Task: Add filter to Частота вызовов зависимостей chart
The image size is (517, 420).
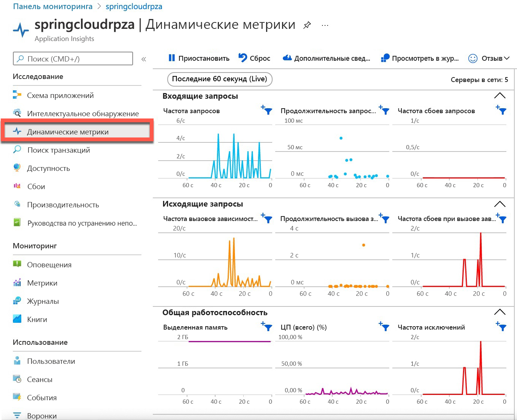Action: (x=267, y=218)
